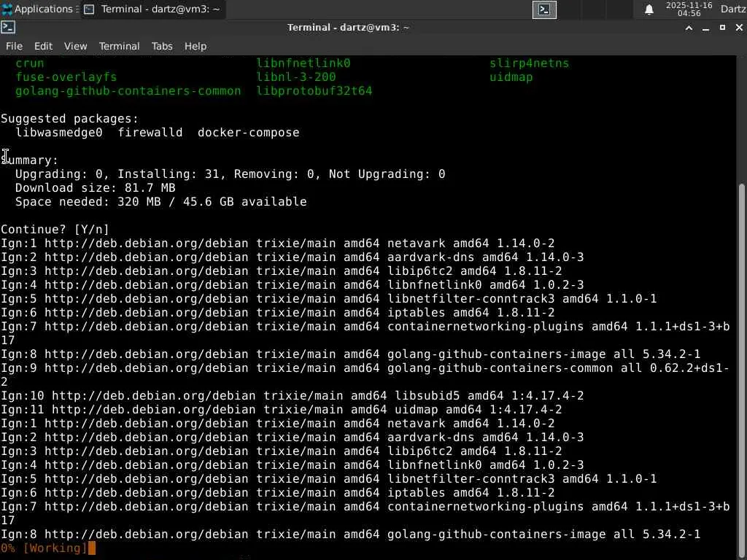Open the Tabs menu

[162, 46]
